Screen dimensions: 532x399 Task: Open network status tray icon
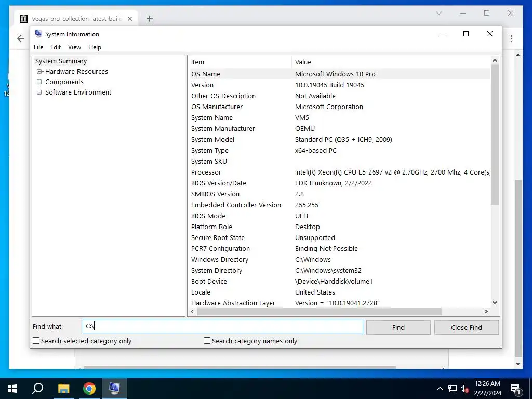pos(453,389)
